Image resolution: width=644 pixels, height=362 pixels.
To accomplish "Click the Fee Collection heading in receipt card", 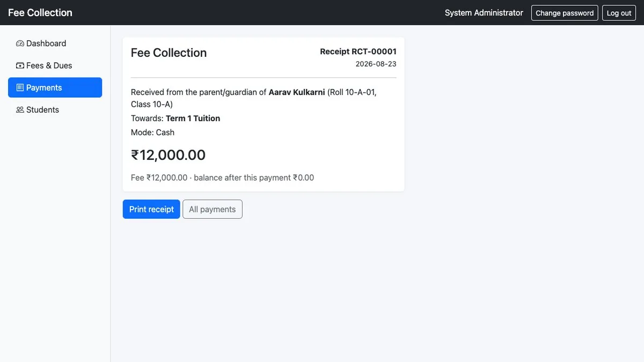I will [169, 53].
